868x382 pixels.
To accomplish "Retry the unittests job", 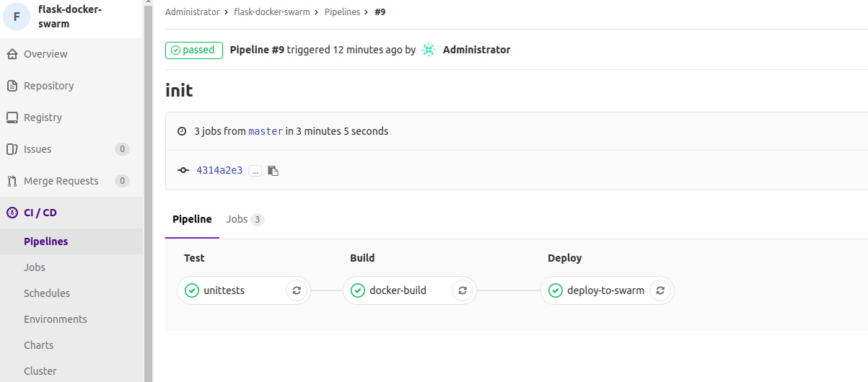I will (297, 290).
